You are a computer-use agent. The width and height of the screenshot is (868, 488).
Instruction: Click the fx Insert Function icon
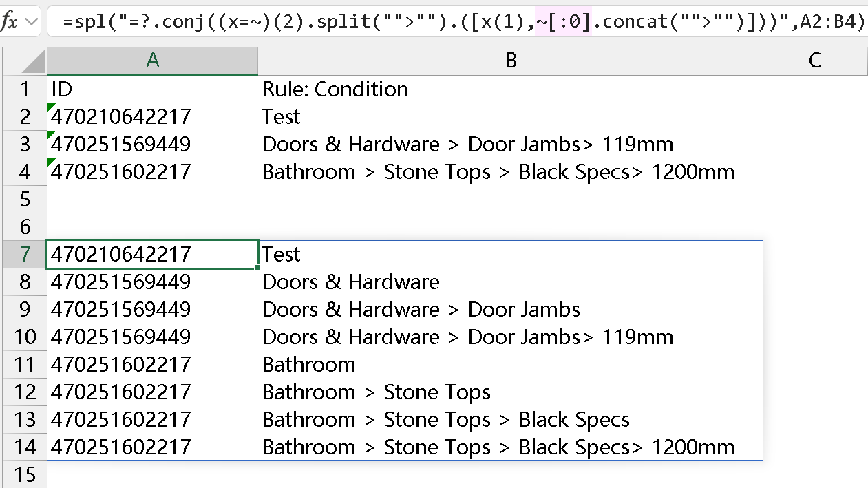click(x=10, y=22)
